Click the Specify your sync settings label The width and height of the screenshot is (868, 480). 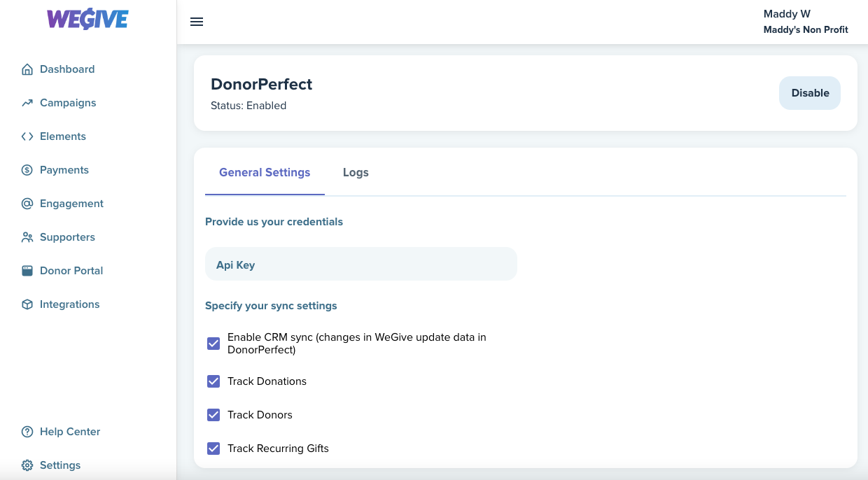click(x=271, y=306)
